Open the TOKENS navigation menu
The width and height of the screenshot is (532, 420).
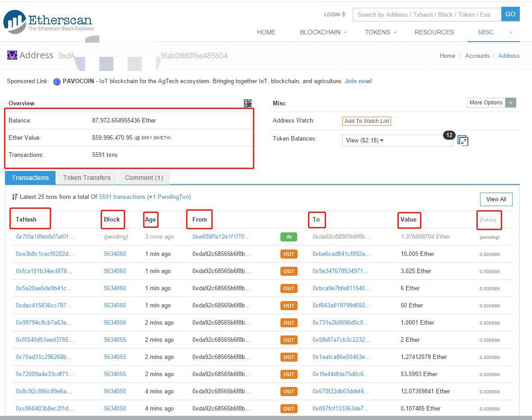380,32
